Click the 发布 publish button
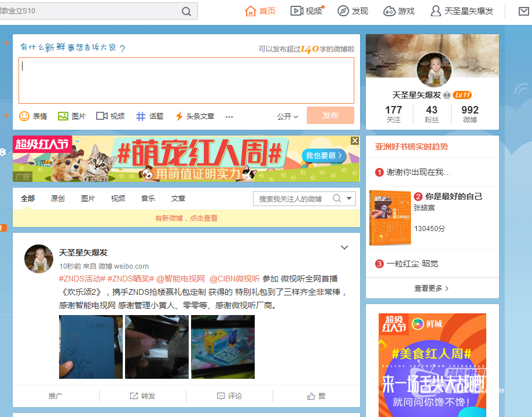 pos(331,115)
